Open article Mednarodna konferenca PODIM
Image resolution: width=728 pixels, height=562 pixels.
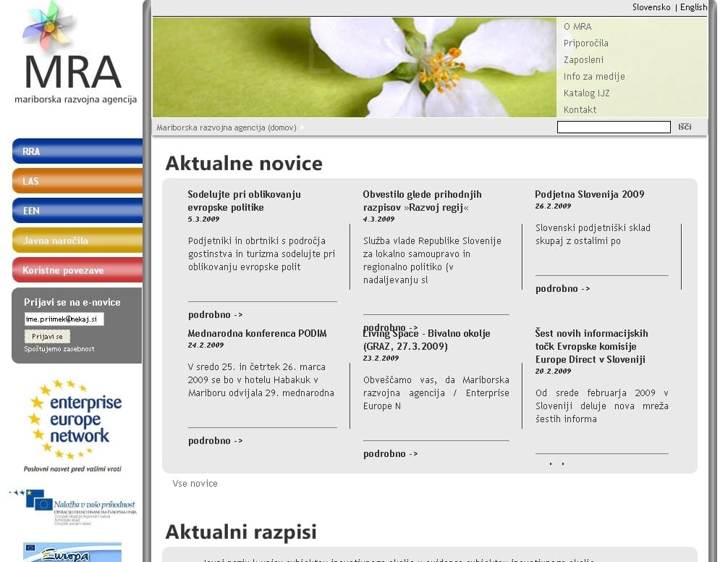[x=257, y=333]
